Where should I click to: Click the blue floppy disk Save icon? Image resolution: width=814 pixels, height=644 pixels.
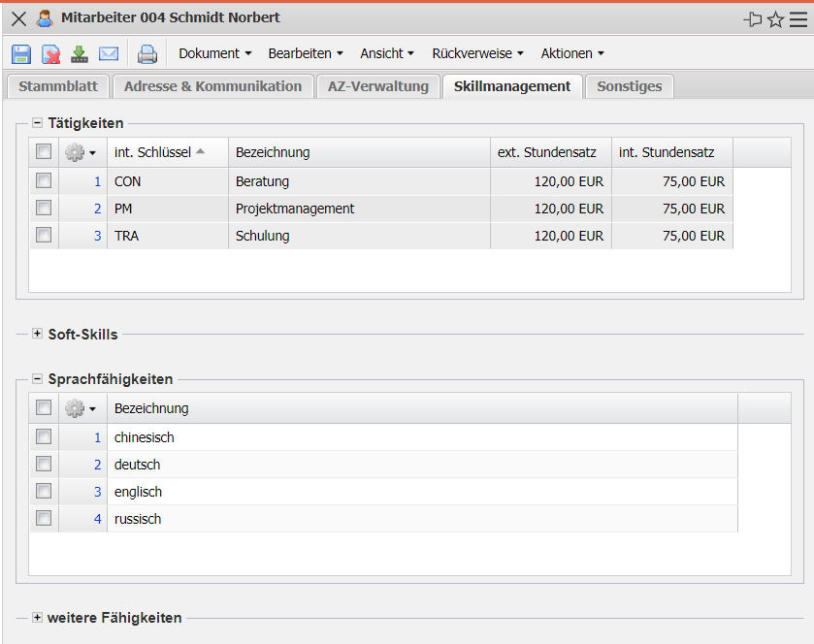tap(21, 53)
